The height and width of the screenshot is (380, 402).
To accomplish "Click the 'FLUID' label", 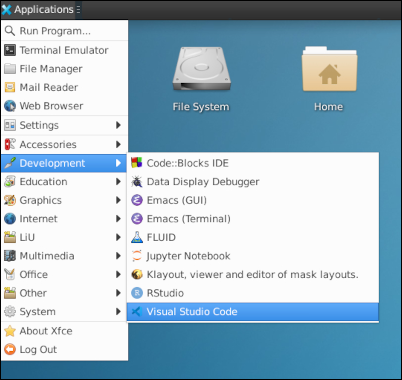I will point(161,237).
